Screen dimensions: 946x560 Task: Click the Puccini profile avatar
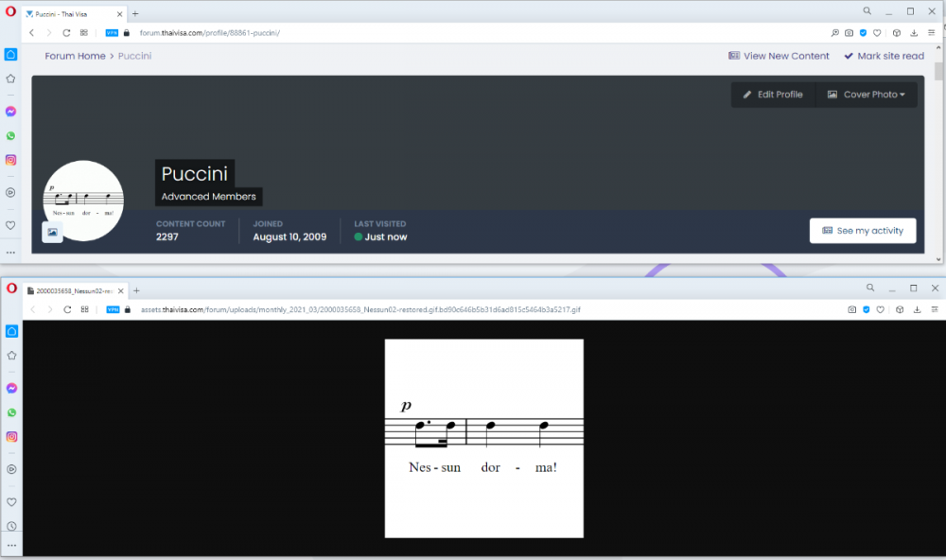[83, 201]
